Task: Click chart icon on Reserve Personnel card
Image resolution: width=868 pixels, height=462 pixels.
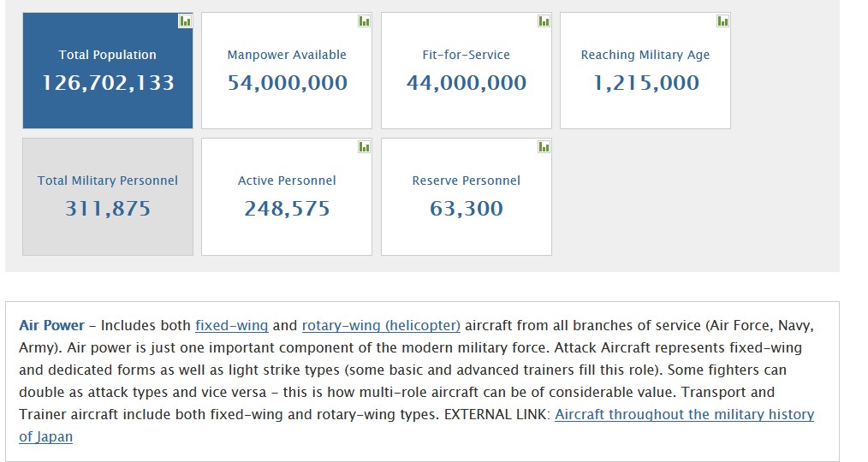Action: [x=544, y=147]
